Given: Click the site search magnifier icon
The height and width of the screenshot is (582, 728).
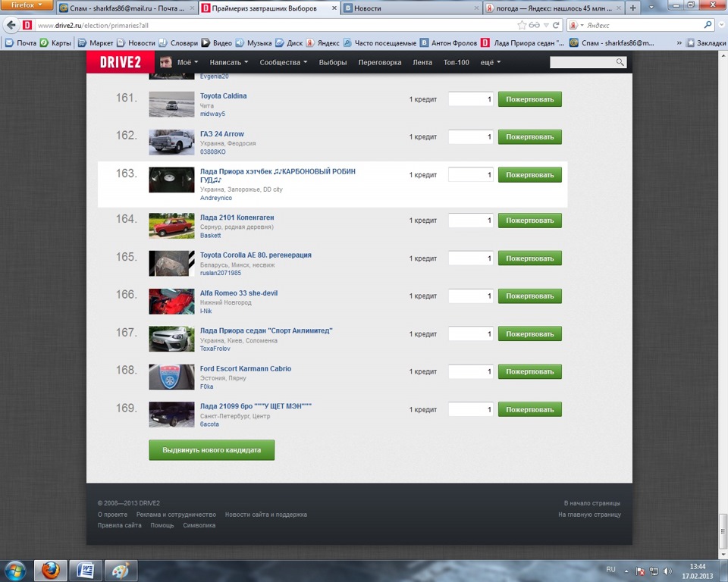Looking at the screenshot, I should [x=620, y=62].
